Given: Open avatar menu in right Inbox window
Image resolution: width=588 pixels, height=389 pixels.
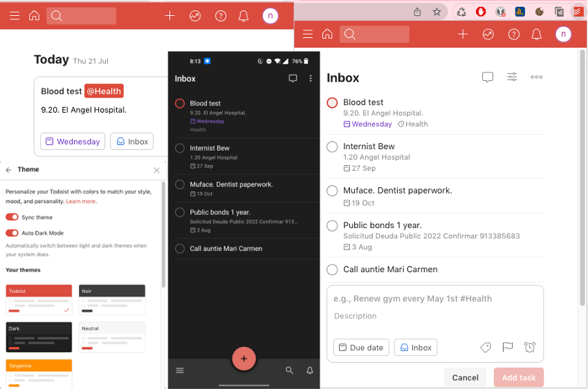Looking at the screenshot, I should 563,34.
